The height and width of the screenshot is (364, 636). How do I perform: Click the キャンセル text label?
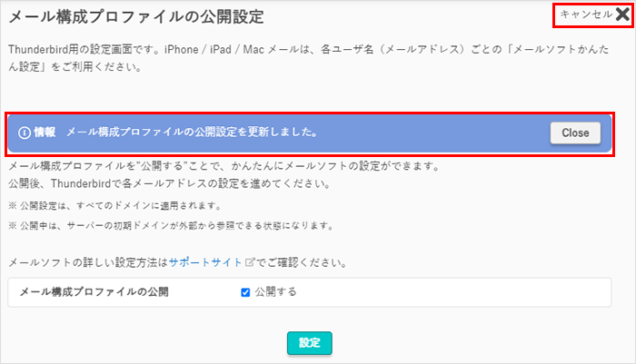[x=586, y=15]
